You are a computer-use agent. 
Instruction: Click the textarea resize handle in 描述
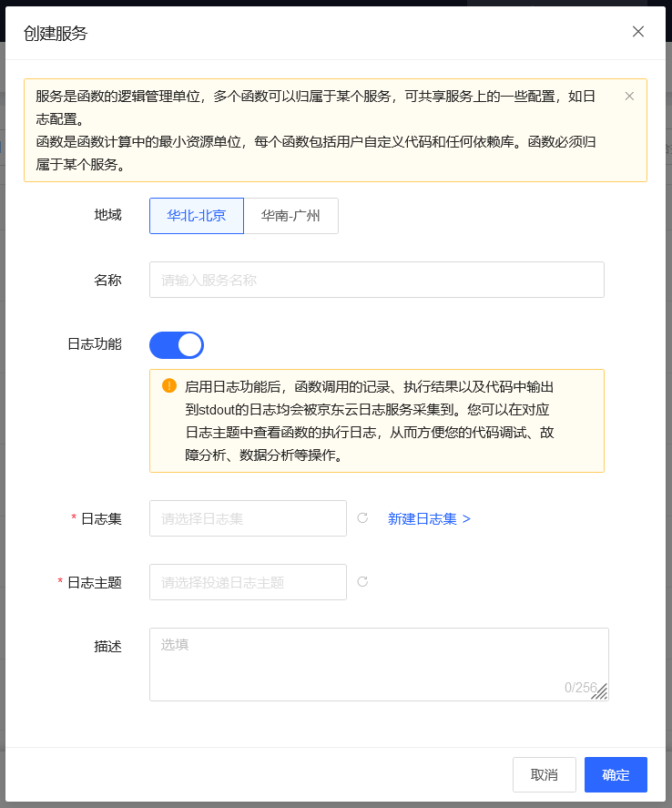(x=600, y=691)
